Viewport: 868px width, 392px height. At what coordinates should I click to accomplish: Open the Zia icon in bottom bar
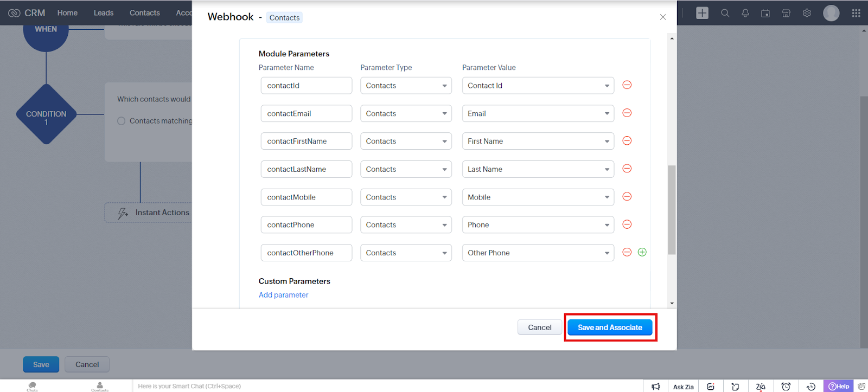(761, 387)
